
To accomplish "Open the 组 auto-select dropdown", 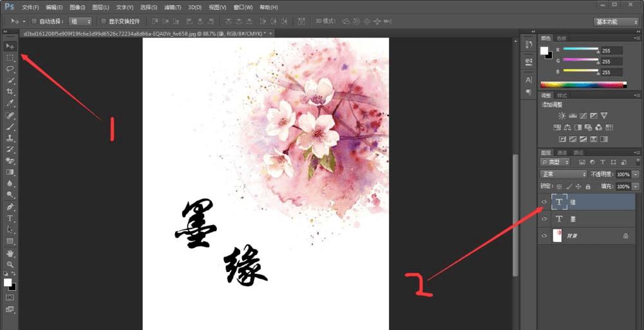I will [80, 21].
